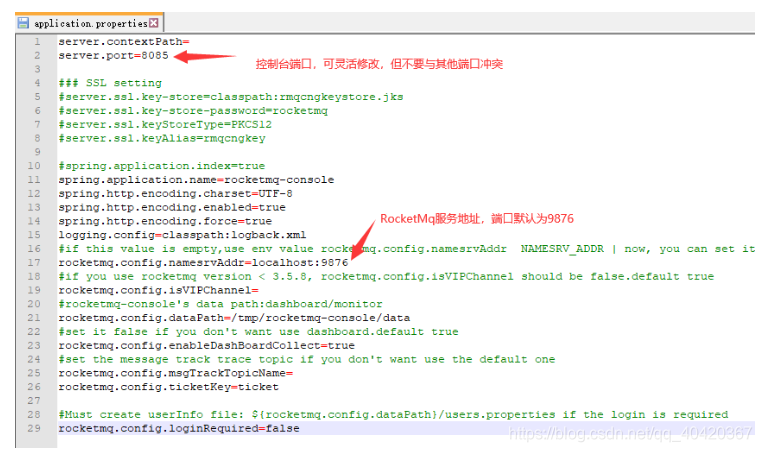Click the rocketmq.config.msgTrackTopicName= line
762x452 pixels.
coord(175,373)
